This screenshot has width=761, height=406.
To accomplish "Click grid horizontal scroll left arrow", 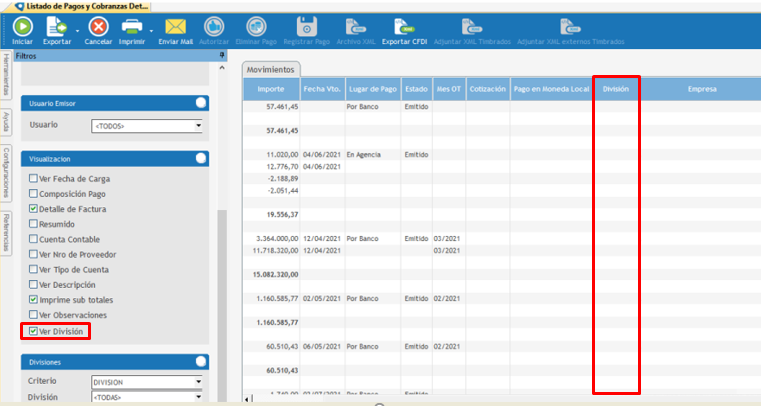I will point(247,399).
